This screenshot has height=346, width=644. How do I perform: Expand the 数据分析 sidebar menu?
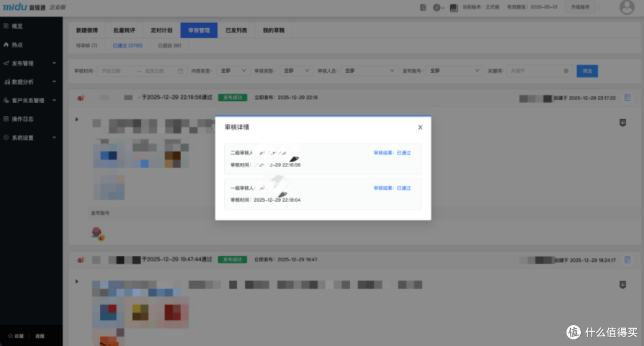pos(31,82)
